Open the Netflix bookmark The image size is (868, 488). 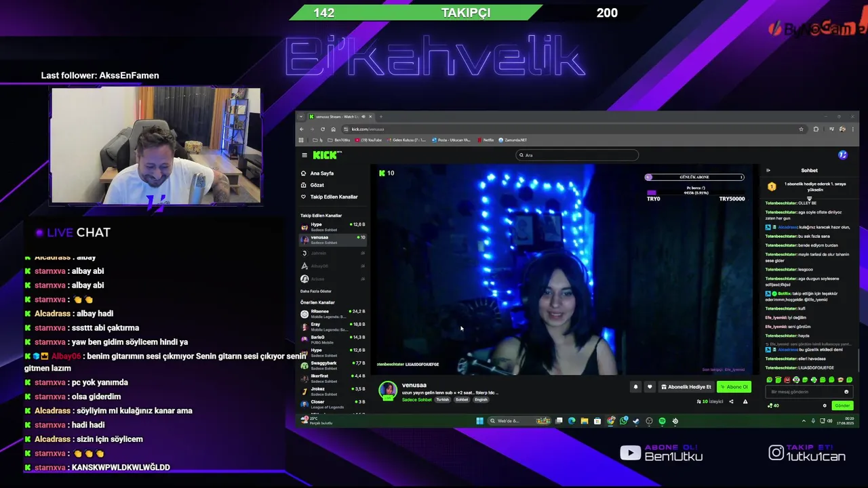tap(486, 140)
